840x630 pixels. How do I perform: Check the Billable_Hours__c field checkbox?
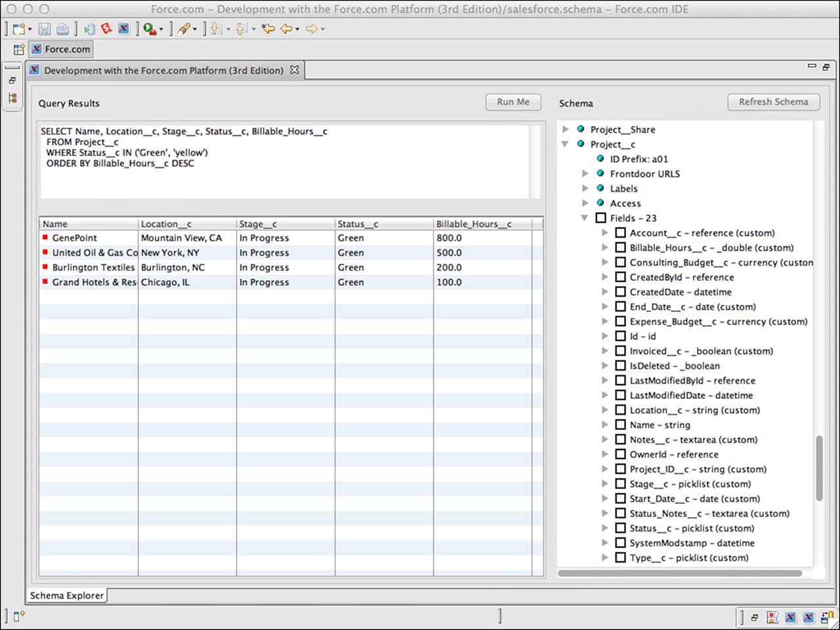[620, 247]
